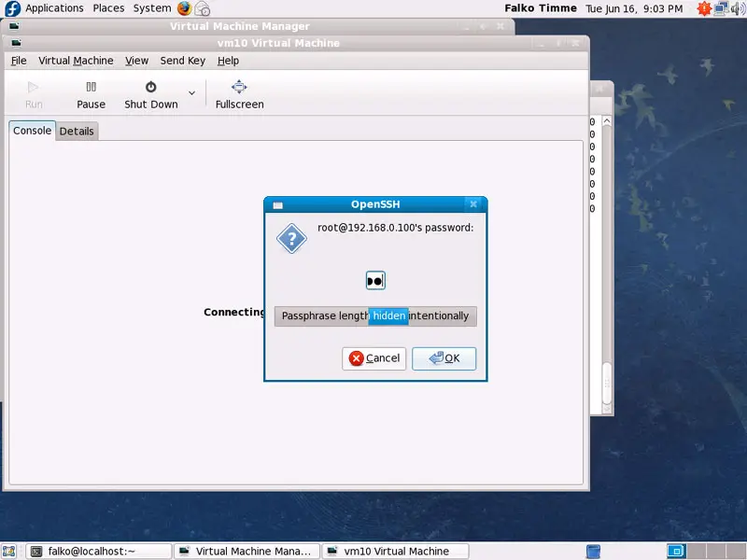Viewport: 747px width, 560px height.
Task: Switch to Virtual Machine Manager taskbar entry
Action: 247,551
